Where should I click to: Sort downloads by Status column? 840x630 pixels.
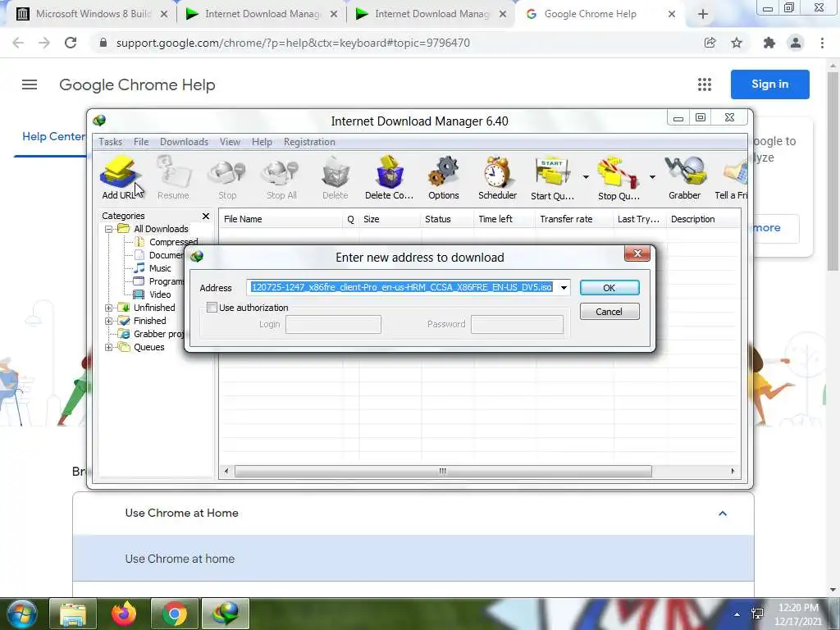(447, 219)
